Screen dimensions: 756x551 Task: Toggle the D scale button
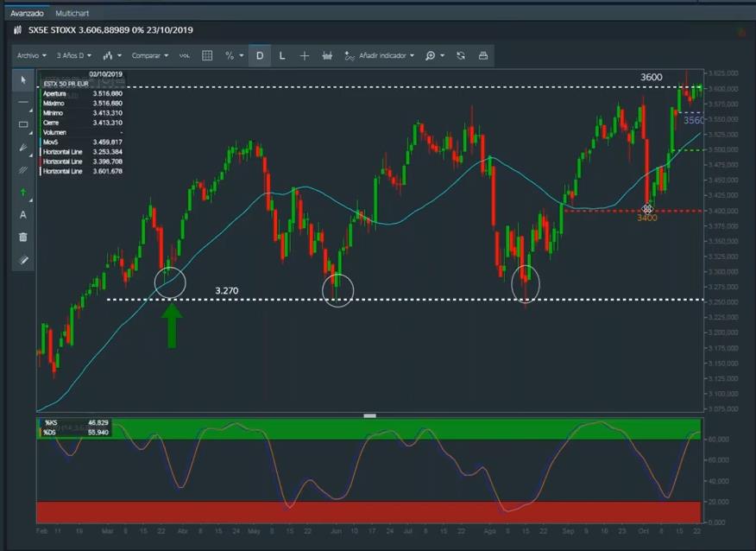[x=260, y=55]
